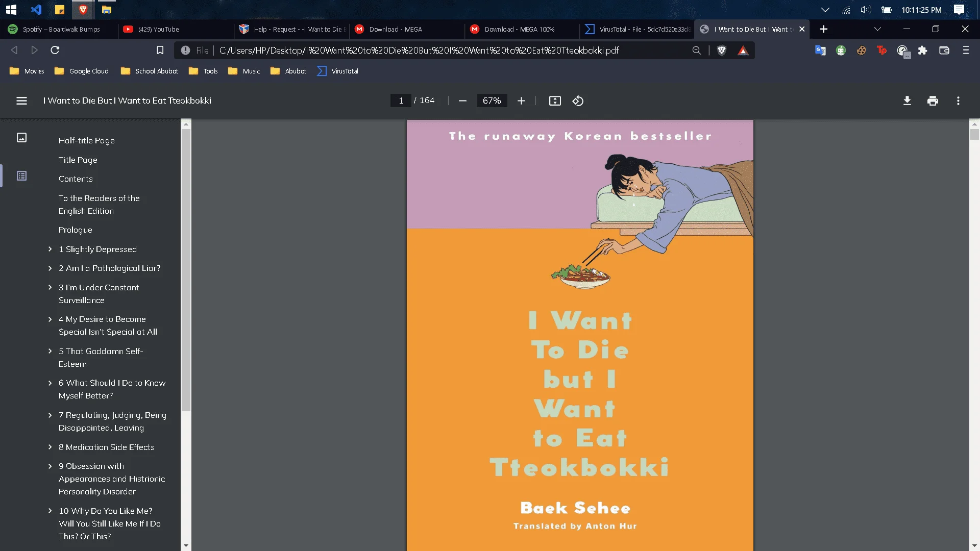Bookmark this page
This screenshot has height=551, width=980.
pos(160,50)
